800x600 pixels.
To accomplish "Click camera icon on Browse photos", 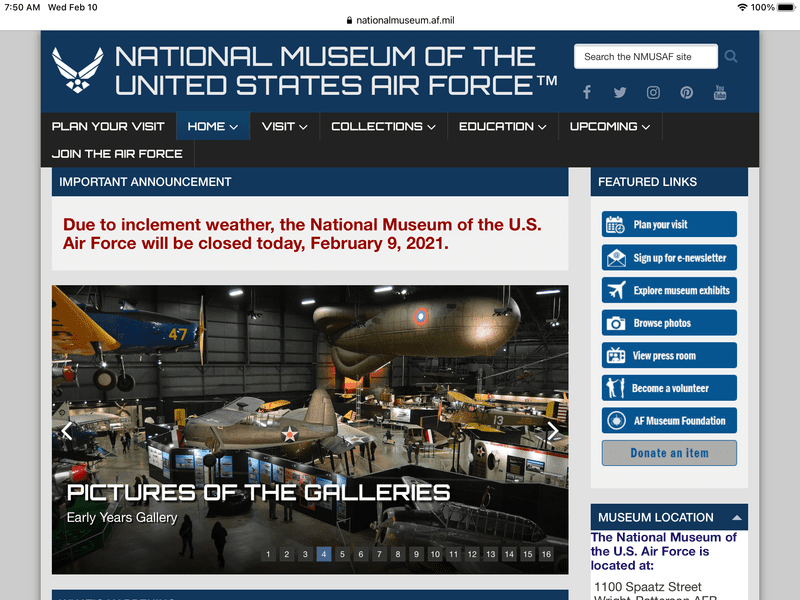I will point(616,323).
